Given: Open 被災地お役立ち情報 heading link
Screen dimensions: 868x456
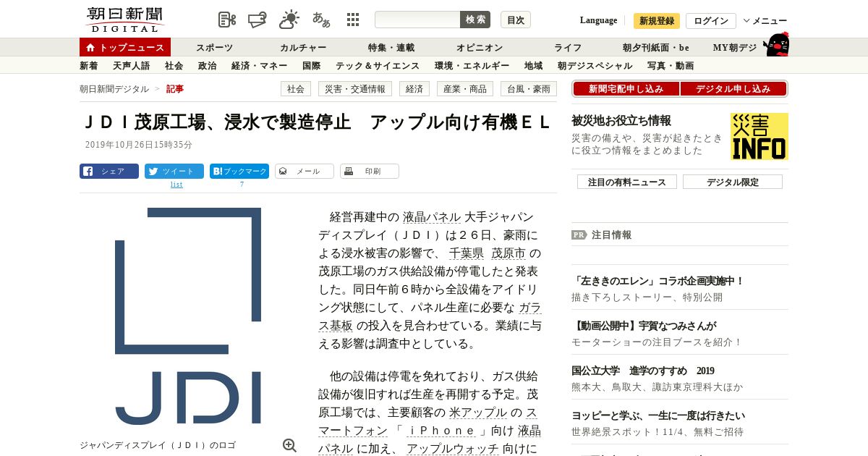Looking at the screenshot, I should click(x=621, y=120).
